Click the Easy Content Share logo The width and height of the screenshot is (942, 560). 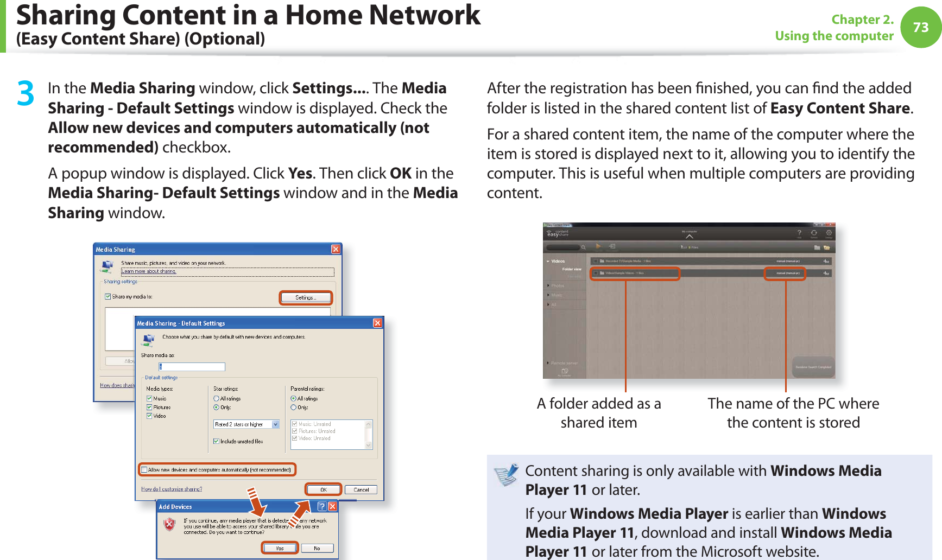coord(558,233)
